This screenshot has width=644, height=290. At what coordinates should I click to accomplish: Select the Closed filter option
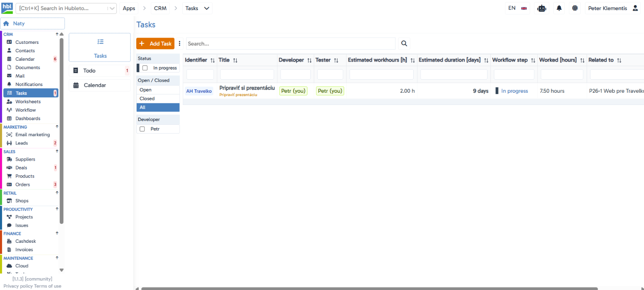[x=158, y=99]
